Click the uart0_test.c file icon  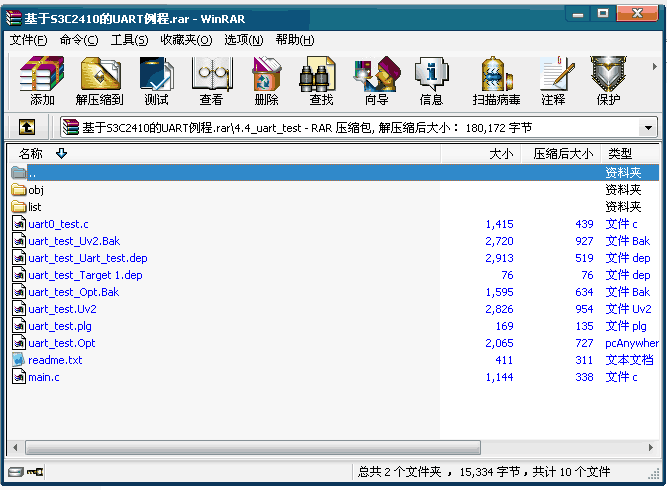(19, 224)
